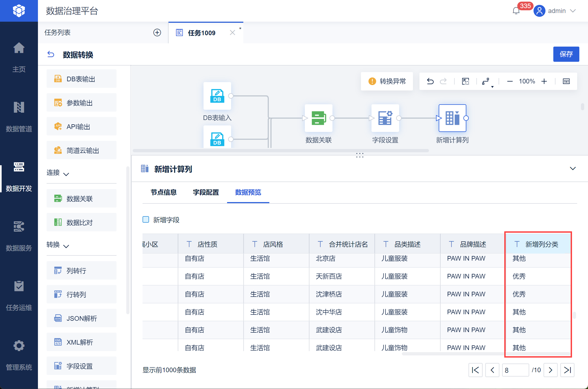Image resolution: width=588 pixels, height=389 pixels.
Task: Collapse the 连接 section
Action: [66, 174]
